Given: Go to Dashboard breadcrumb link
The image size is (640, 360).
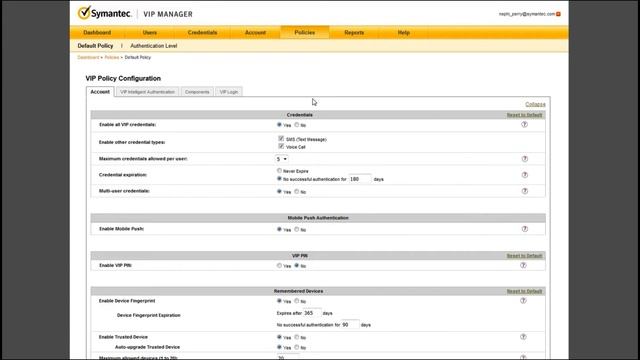Looking at the screenshot, I should point(88,58).
